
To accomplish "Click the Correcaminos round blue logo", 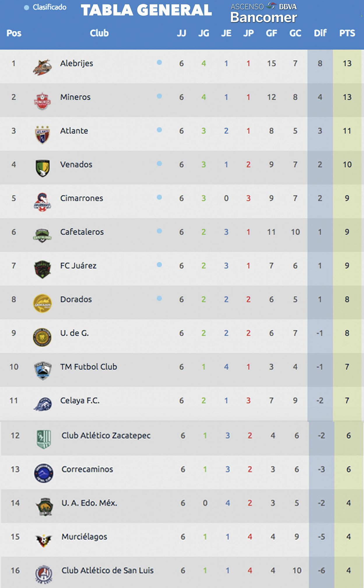I will click(x=44, y=473).
